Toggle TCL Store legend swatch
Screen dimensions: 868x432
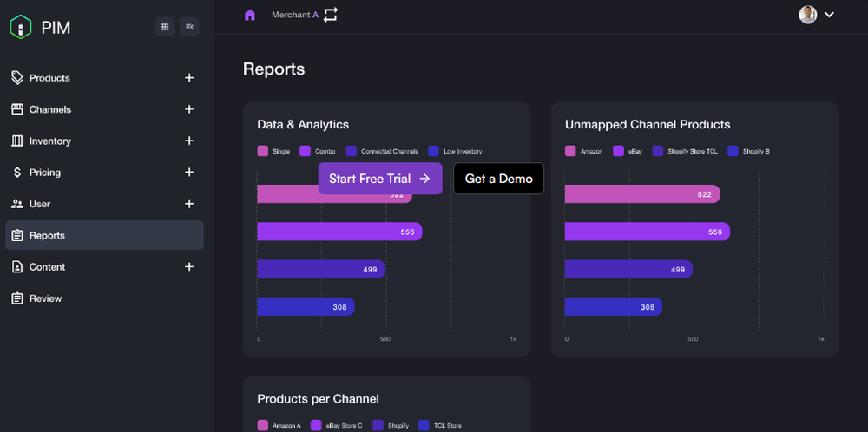[424, 425]
